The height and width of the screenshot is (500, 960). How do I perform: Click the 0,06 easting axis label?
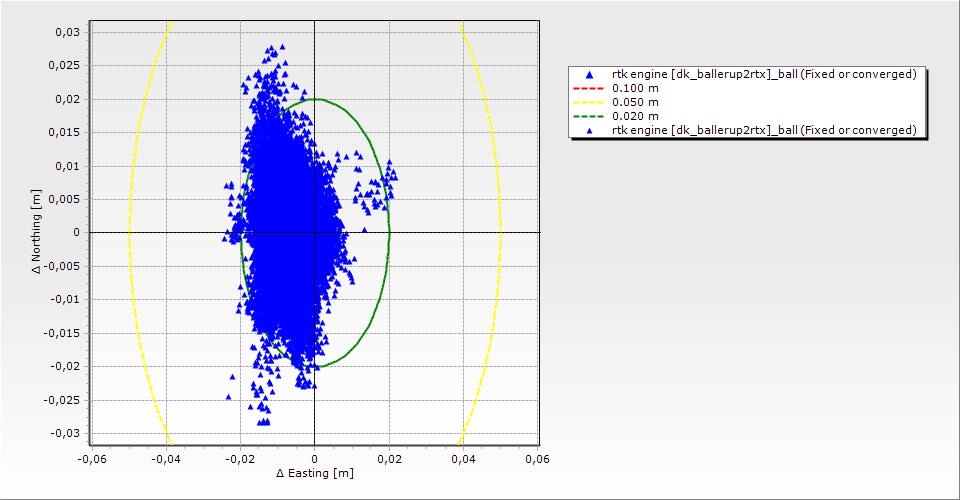tap(538, 459)
